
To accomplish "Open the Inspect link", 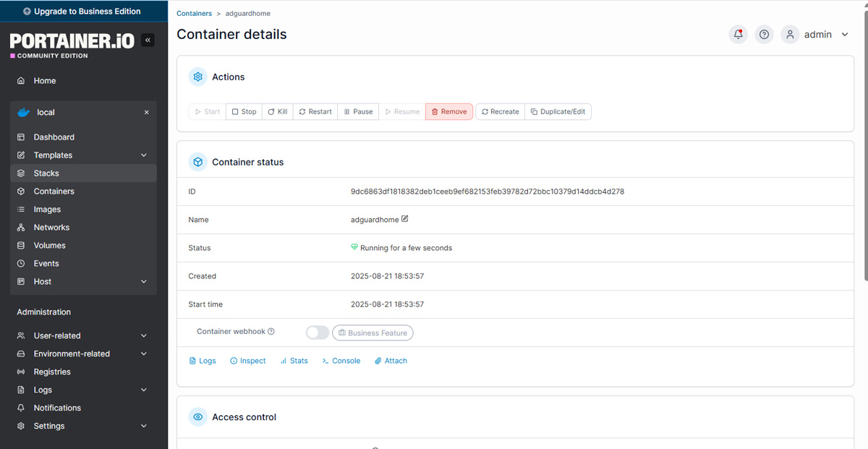I will coord(247,361).
